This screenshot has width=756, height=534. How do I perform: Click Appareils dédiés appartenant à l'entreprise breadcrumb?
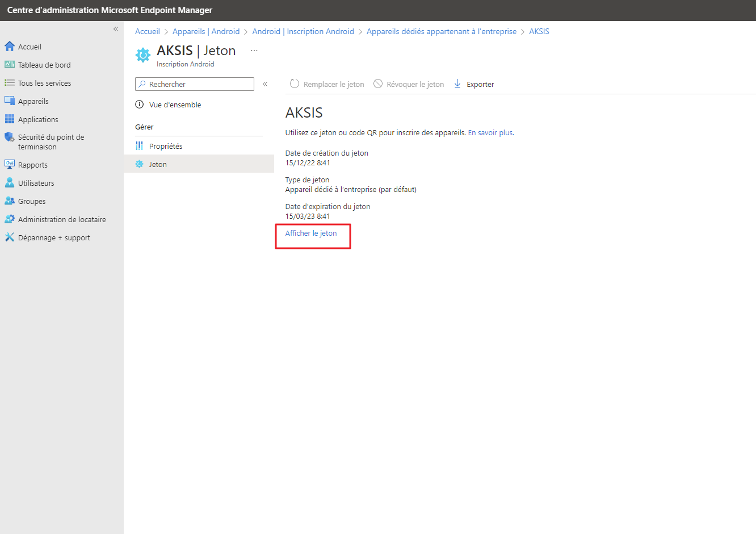pyautogui.click(x=442, y=31)
